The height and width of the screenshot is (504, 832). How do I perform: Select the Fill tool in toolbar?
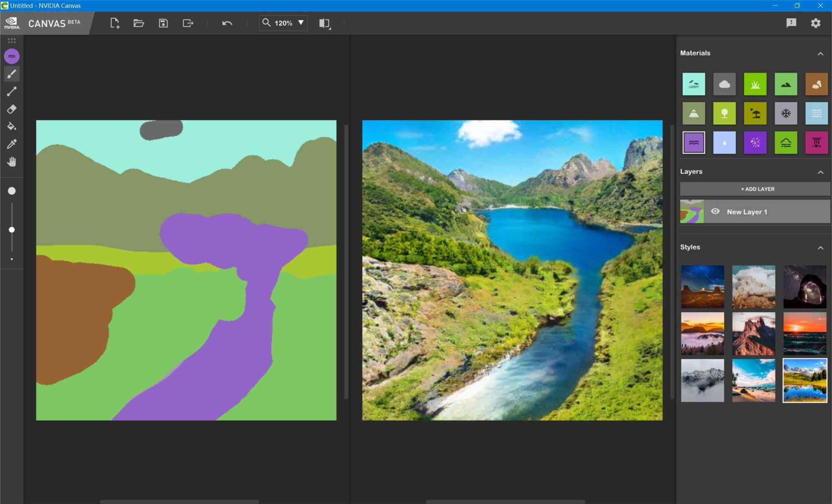[x=12, y=126]
